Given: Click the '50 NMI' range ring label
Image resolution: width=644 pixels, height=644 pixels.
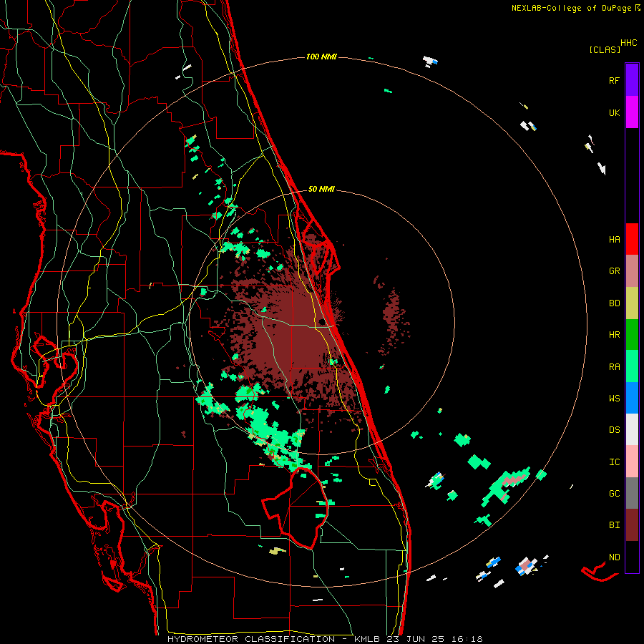Looking at the screenshot, I should click(x=321, y=190).
